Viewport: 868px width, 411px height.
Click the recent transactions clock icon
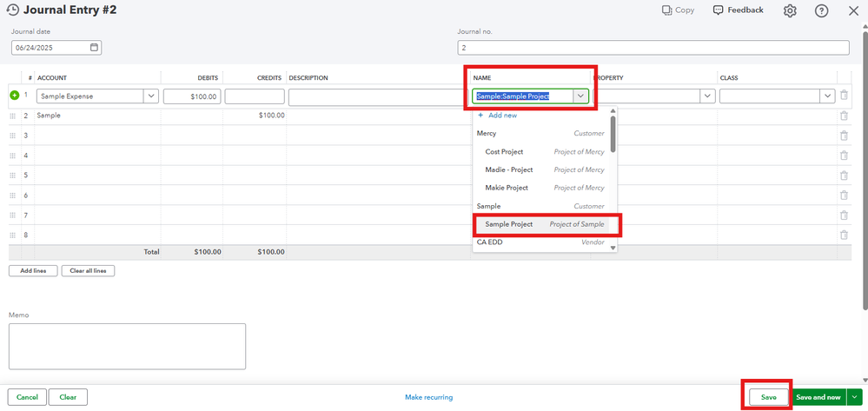(x=12, y=10)
